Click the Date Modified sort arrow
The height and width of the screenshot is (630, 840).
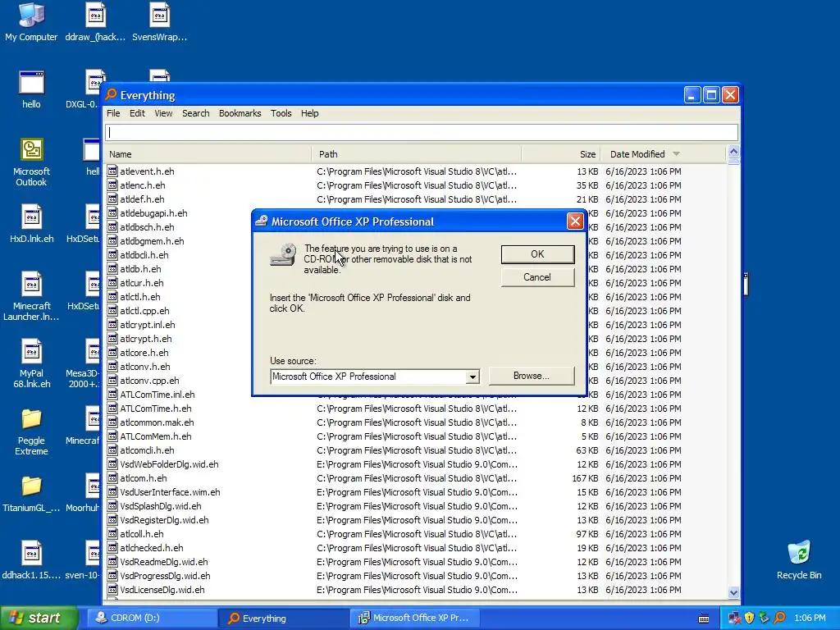pos(676,153)
